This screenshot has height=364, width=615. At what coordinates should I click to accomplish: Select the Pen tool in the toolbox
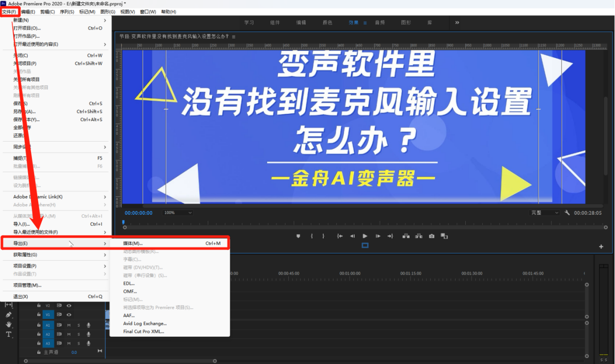coord(9,315)
